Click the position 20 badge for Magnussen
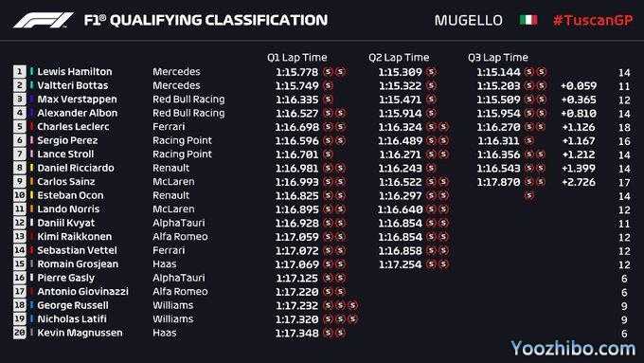 [x=19, y=333]
